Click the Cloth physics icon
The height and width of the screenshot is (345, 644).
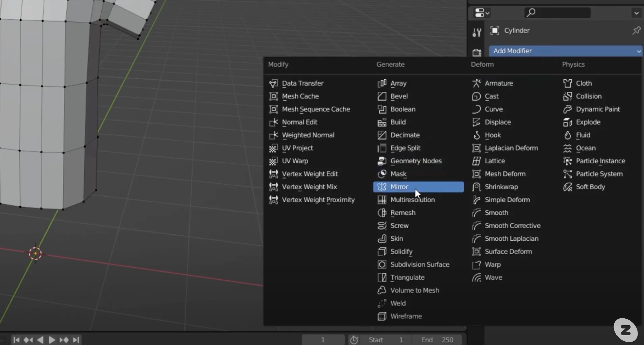click(568, 83)
